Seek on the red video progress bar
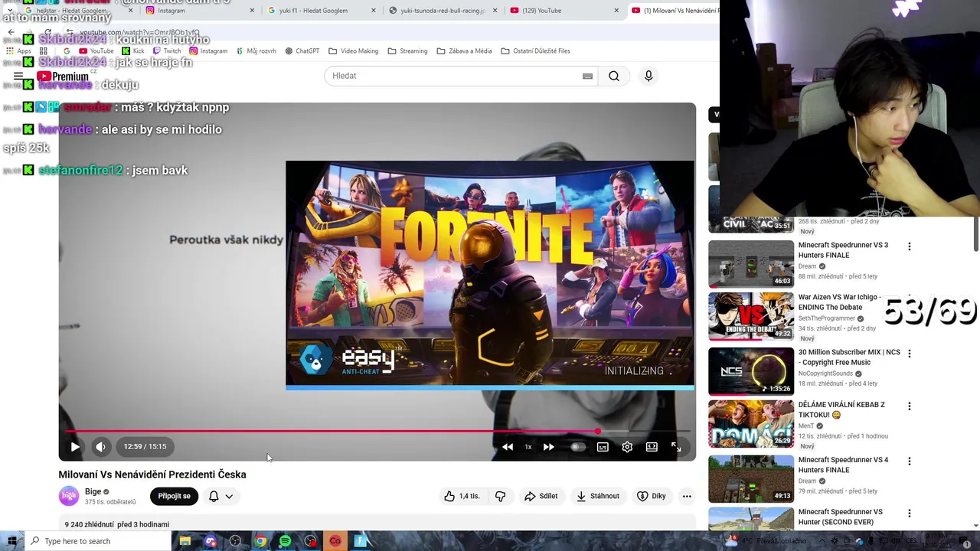 tap(377, 431)
